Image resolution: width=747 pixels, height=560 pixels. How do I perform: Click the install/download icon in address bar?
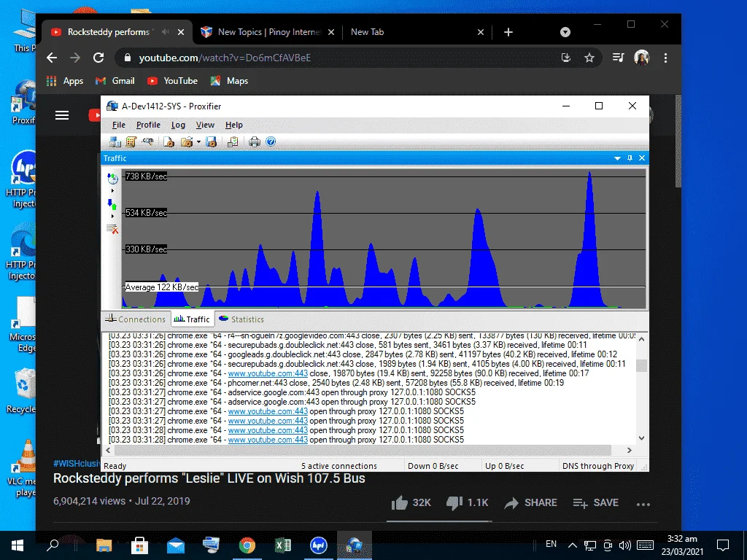566,58
